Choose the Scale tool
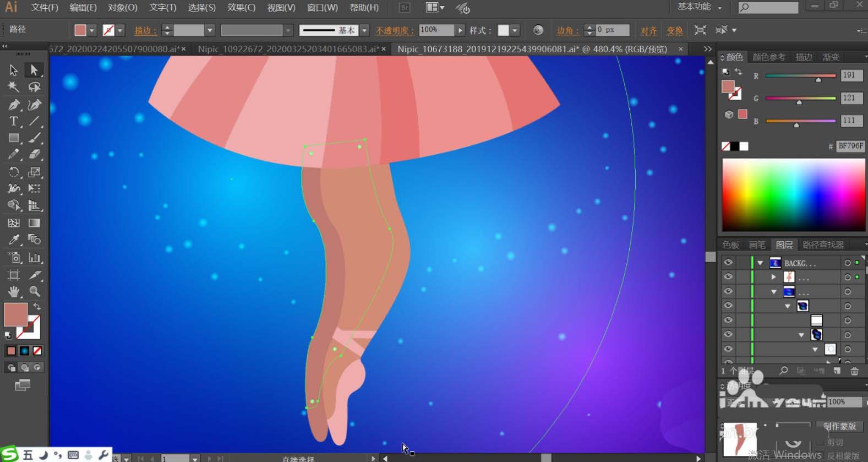 click(34, 172)
